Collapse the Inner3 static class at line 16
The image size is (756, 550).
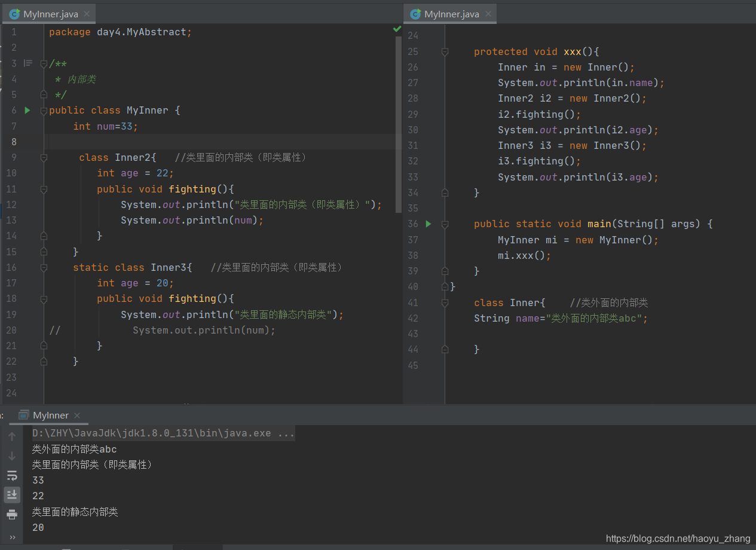[44, 267]
